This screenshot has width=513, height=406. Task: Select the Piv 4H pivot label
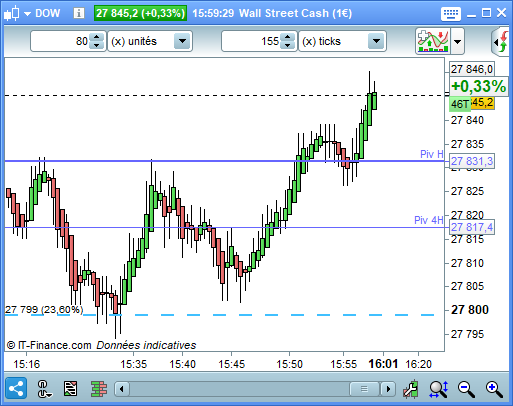pyautogui.click(x=429, y=220)
